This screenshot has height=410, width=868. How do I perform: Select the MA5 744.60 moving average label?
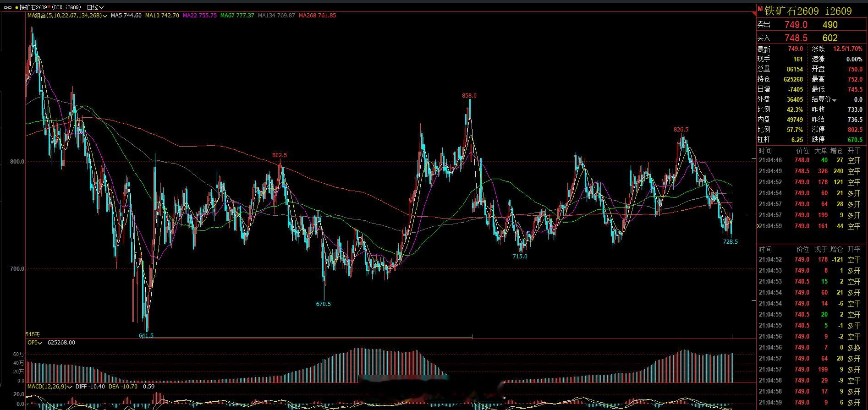point(126,16)
